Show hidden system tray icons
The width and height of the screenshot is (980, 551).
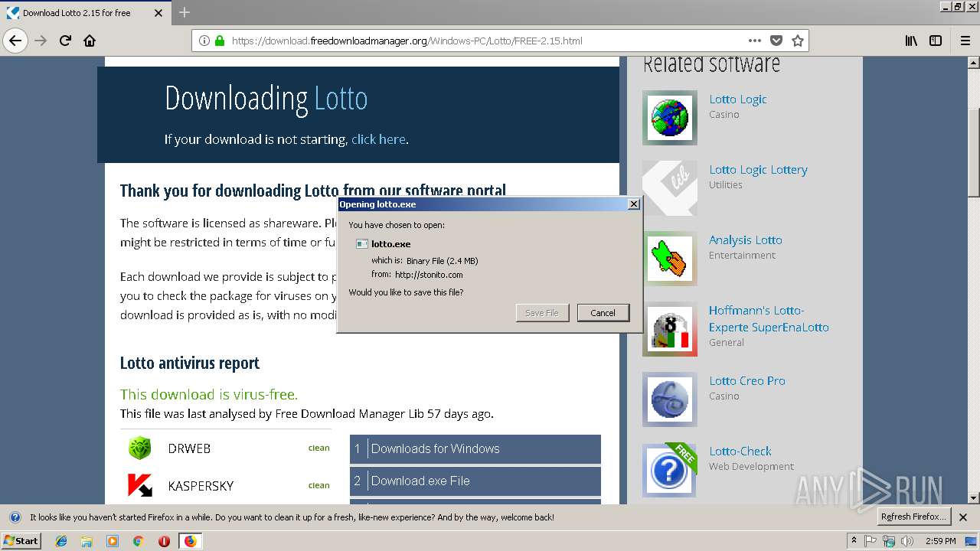tap(854, 541)
